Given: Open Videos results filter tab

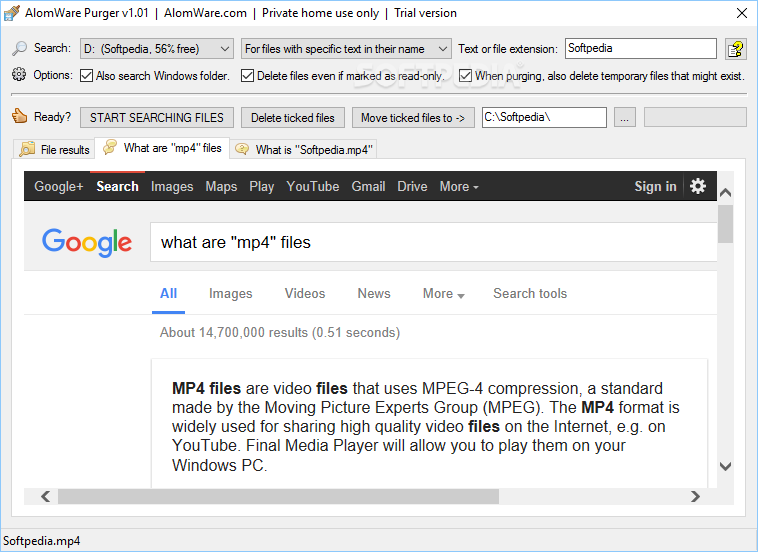Looking at the screenshot, I should coord(305,293).
